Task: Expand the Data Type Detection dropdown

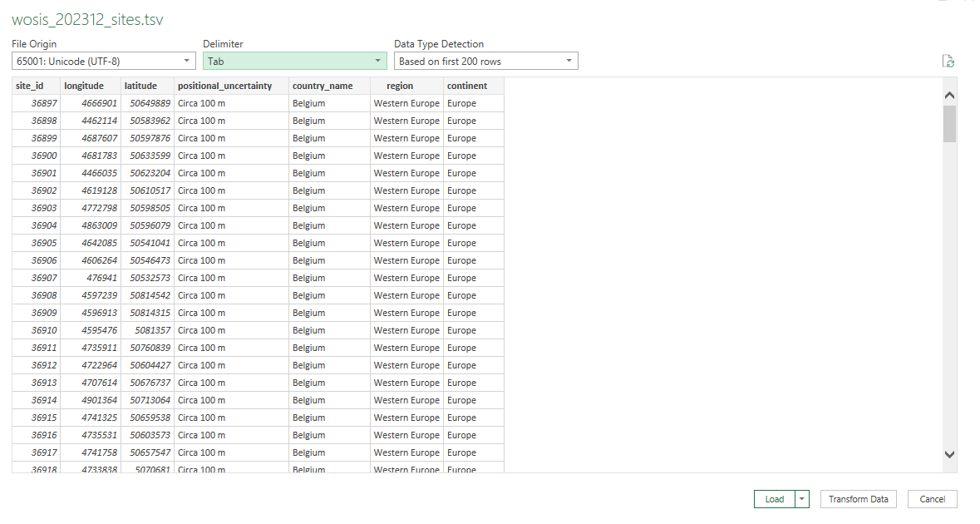Action: pos(485,61)
